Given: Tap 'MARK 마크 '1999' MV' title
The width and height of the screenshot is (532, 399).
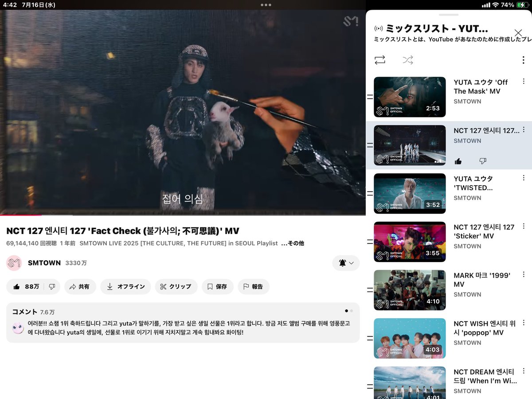Looking at the screenshot, I should click(482, 280).
